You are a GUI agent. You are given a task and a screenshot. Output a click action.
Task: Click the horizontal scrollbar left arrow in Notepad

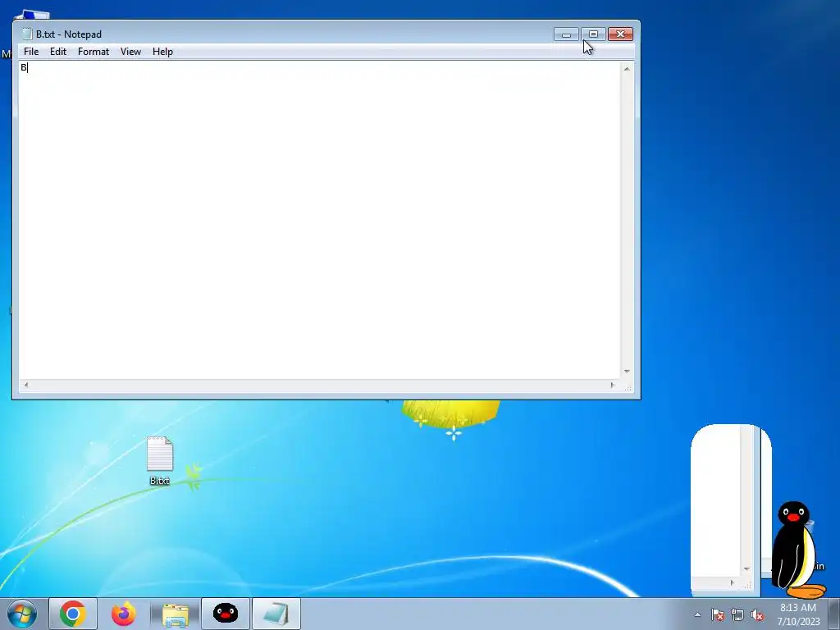point(25,385)
